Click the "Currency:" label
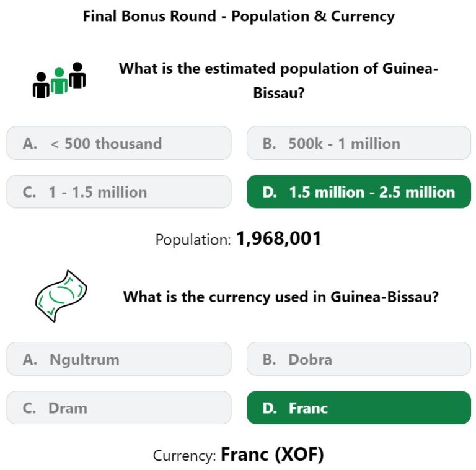The image size is (476, 470). (185, 455)
